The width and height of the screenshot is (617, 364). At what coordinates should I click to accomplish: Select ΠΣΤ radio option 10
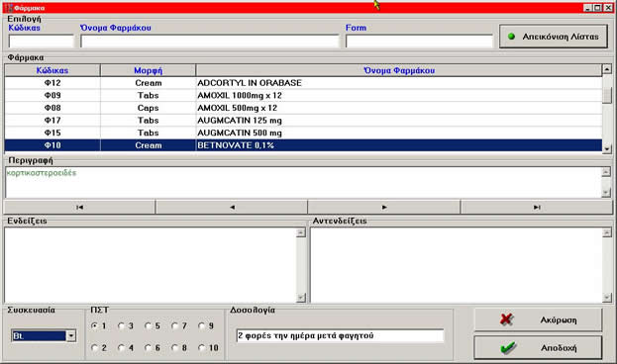(201, 347)
